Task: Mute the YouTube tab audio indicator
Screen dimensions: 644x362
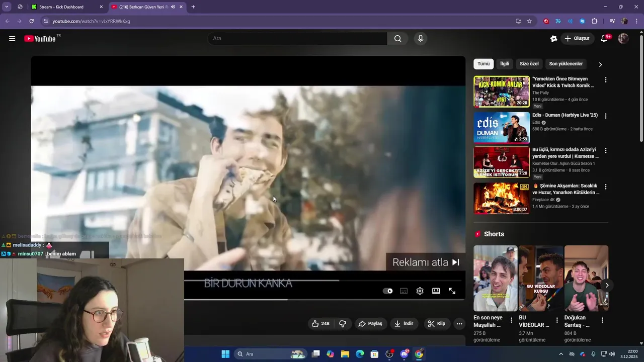Action: 173,7
